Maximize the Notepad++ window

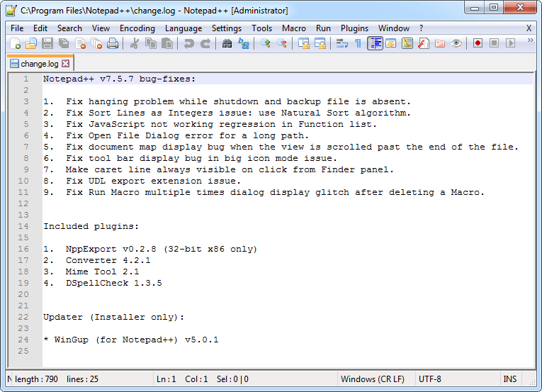click(x=494, y=7)
